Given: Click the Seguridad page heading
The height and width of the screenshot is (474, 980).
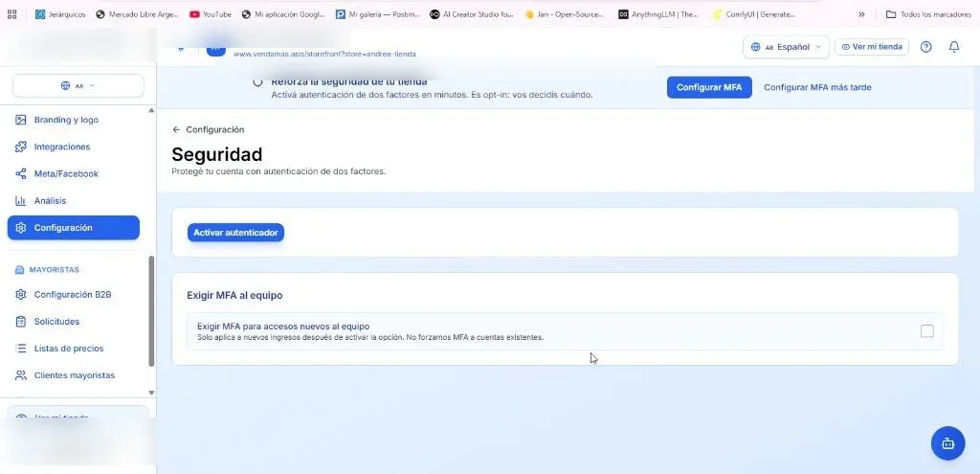Looking at the screenshot, I should click(x=217, y=154).
